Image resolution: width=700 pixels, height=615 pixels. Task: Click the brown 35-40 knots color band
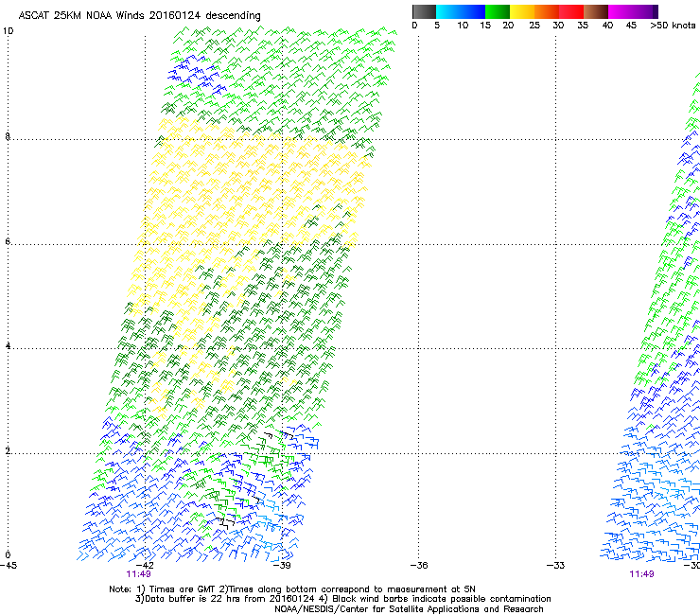[596, 11]
